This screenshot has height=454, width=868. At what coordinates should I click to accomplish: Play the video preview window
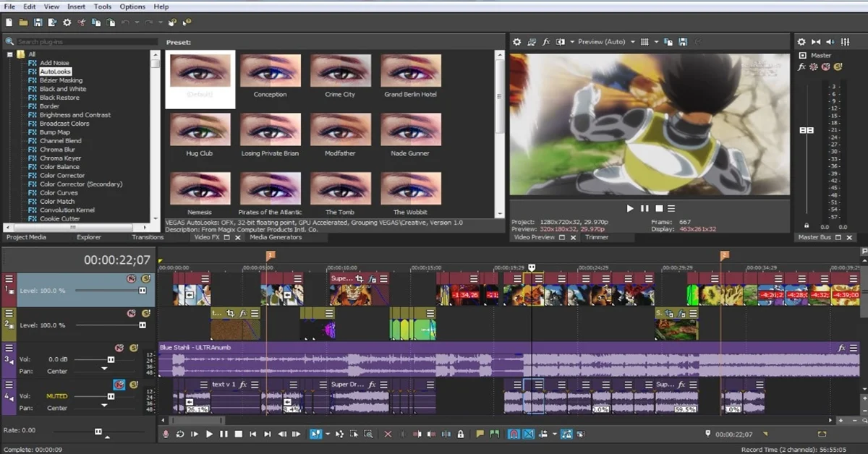pos(630,208)
